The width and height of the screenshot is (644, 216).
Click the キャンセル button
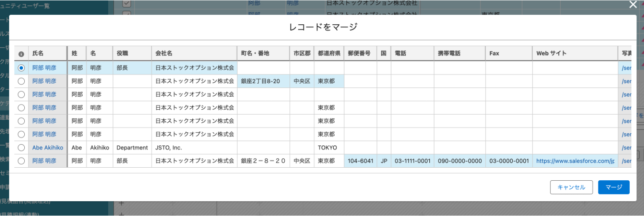click(571, 187)
